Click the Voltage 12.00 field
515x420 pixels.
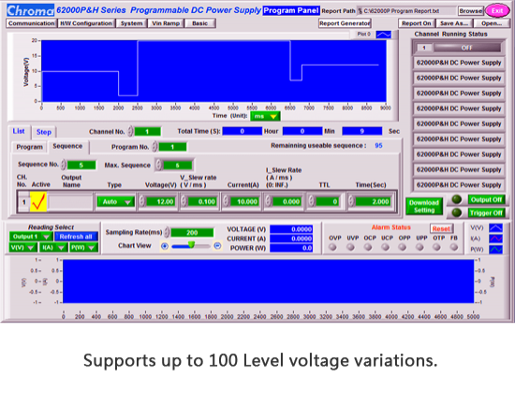pos(160,201)
